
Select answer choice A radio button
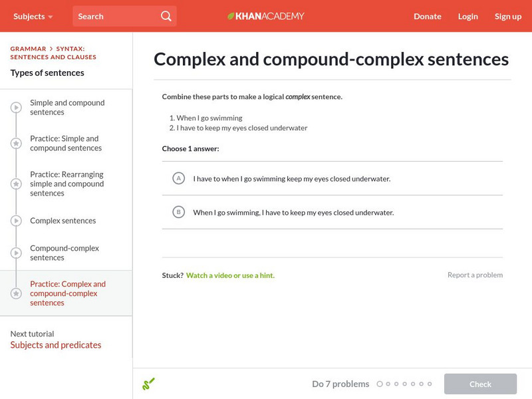coord(178,178)
